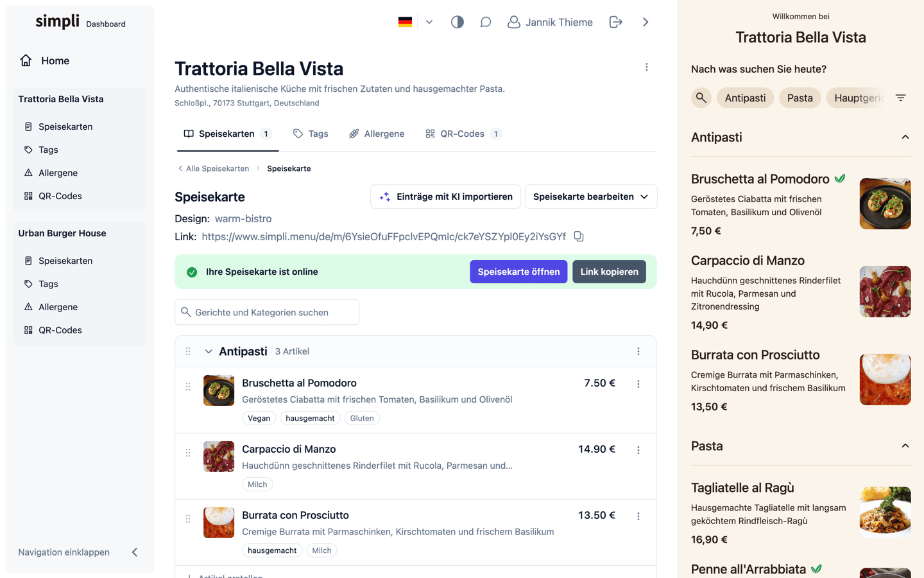Click the logout icon

(x=615, y=22)
